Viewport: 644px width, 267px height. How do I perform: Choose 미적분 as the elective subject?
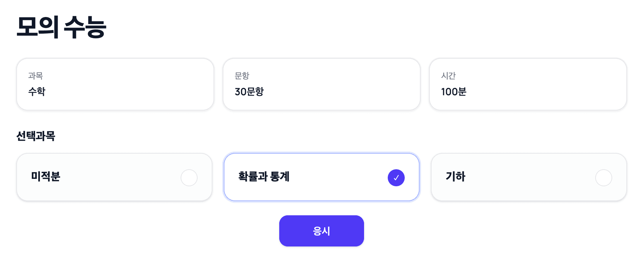(x=115, y=177)
